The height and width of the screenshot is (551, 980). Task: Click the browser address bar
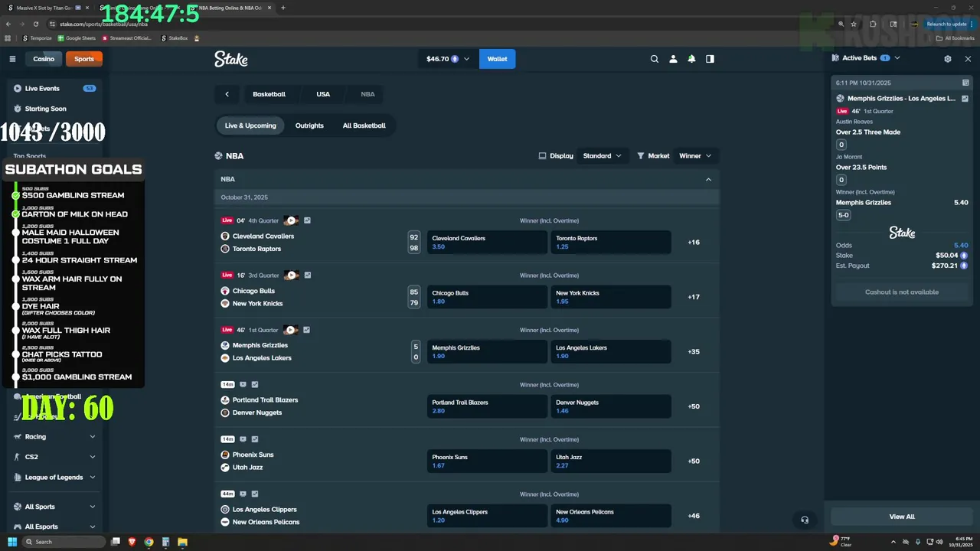click(436, 24)
